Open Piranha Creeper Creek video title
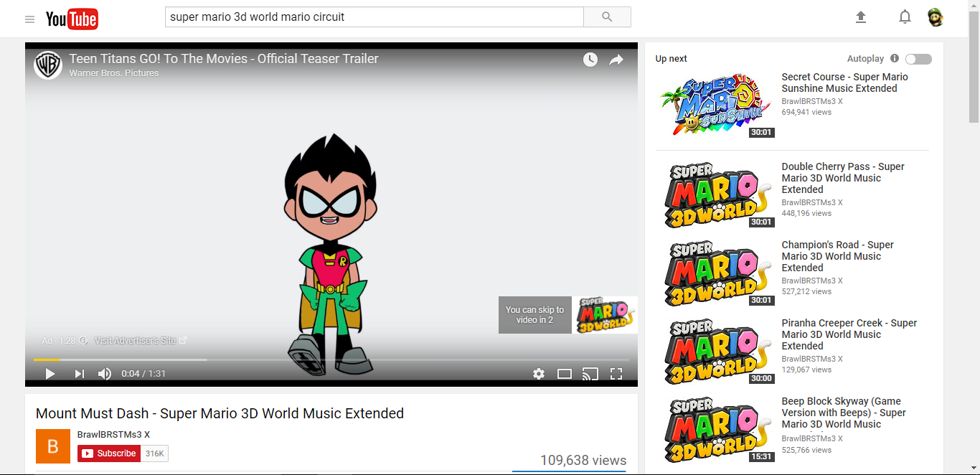Image resolution: width=980 pixels, height=475 pixels. click(x=849, y=334)
